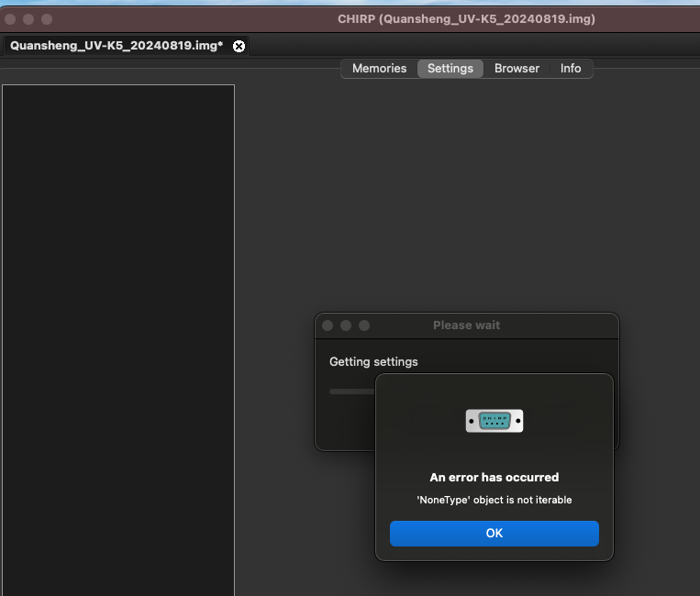Click the An error has occurred heading

point(494,478)
